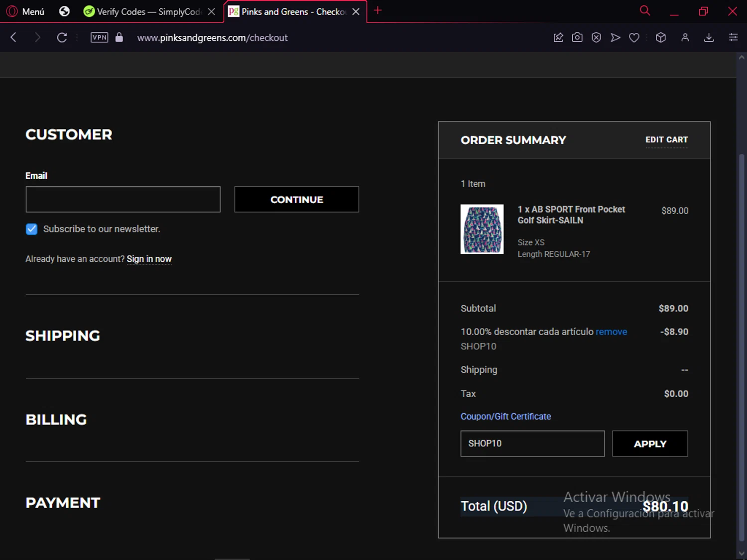Click the EDIT CART link
This screenshot has width=747, height=560.
coord(666,140)
